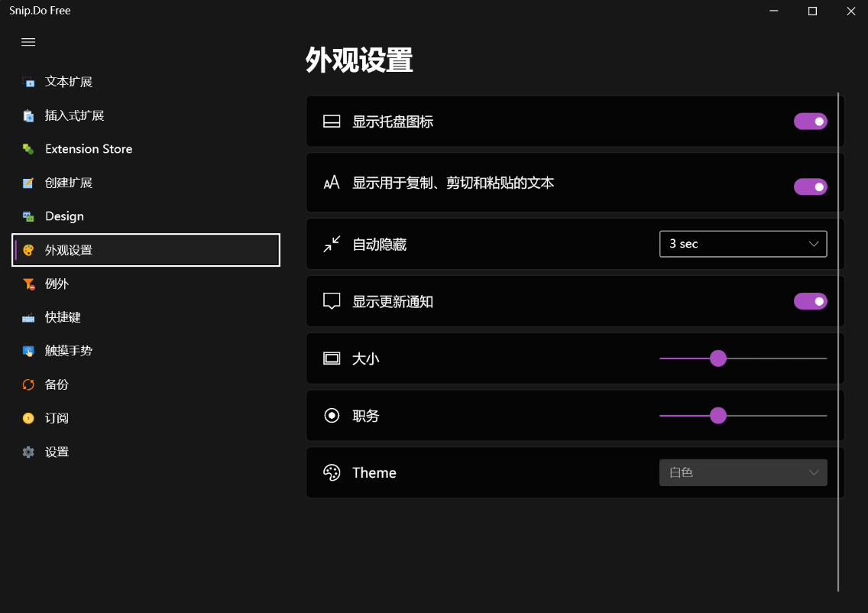Go to 触摸手势 page
This screenshot has width=868, height=613.
[146, 351]
